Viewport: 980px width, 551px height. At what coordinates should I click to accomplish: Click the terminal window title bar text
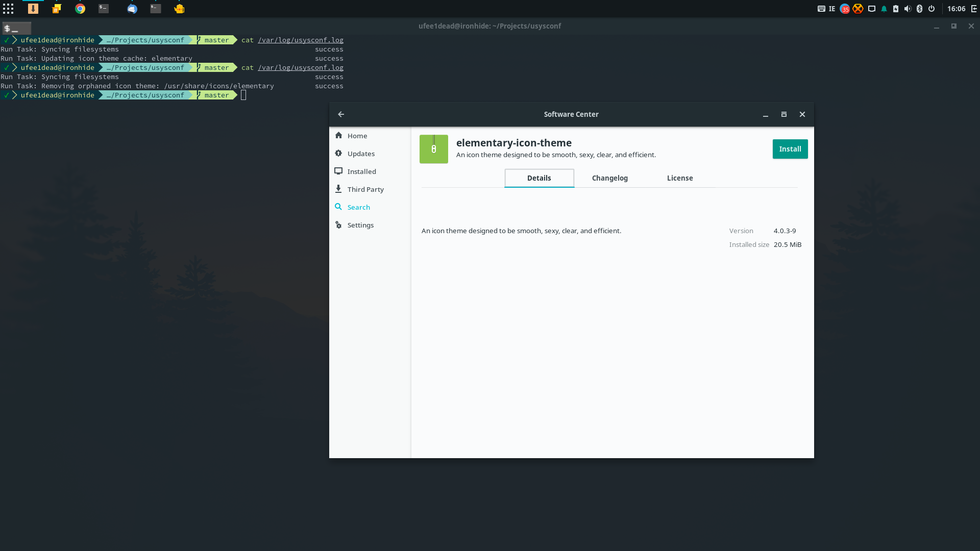(x=489, y=26)
